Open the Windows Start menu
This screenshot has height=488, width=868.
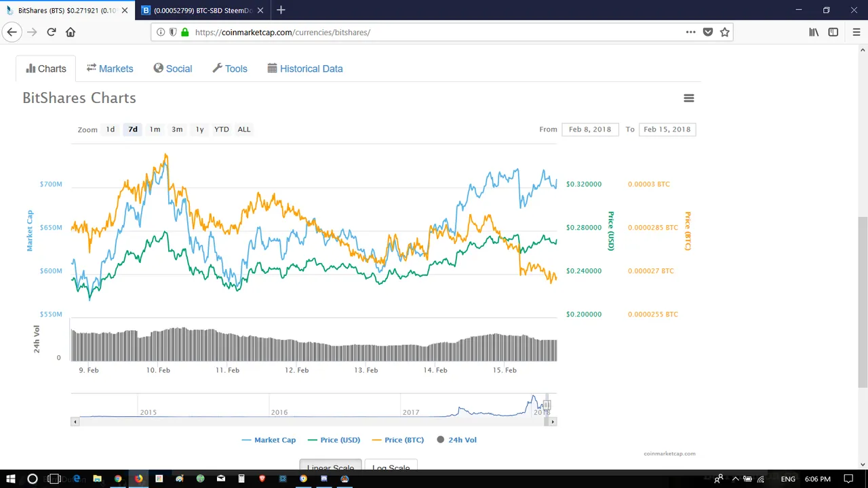(11, 479)
